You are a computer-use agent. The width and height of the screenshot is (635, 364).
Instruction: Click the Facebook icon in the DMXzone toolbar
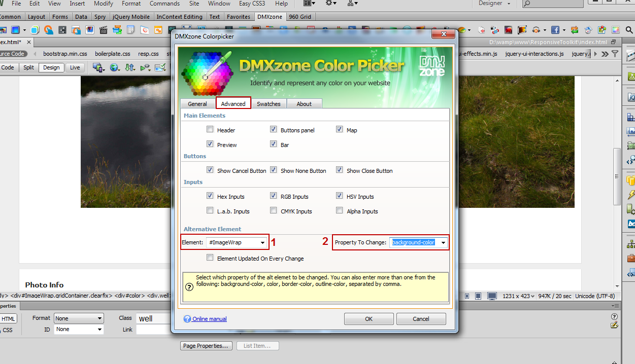point(555,30)
